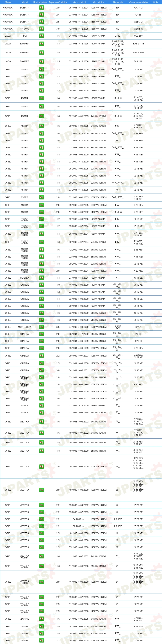Click the fuel icon for Lada Samara BA3 2111
Image resolution: width=162 pixels, height=644 pixels.
pos(41,62)
